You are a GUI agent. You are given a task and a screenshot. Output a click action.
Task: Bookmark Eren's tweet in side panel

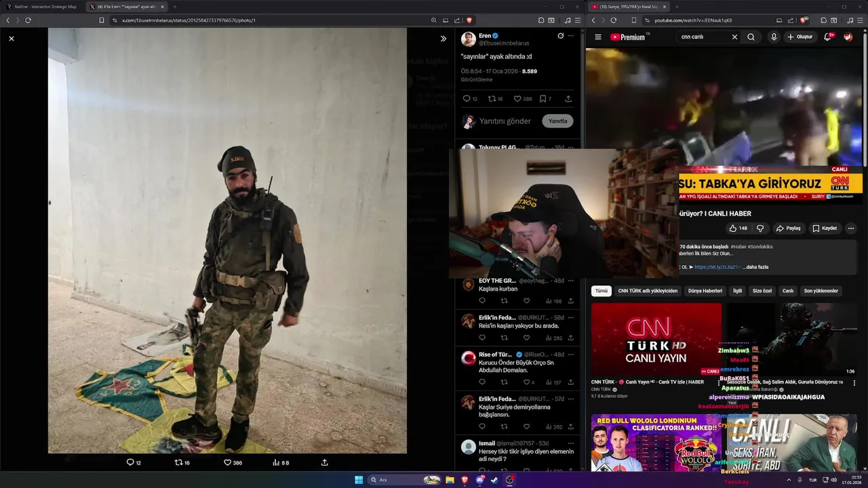coord(542,99)
